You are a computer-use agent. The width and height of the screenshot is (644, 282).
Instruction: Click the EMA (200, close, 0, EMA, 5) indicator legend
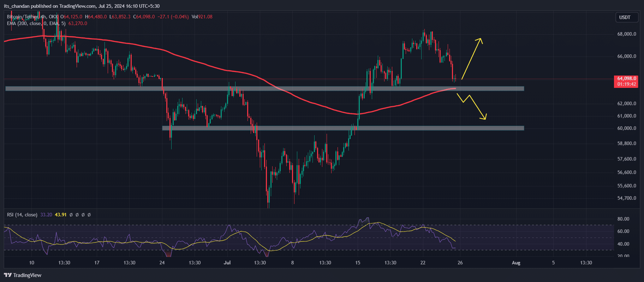click(36, 23)
